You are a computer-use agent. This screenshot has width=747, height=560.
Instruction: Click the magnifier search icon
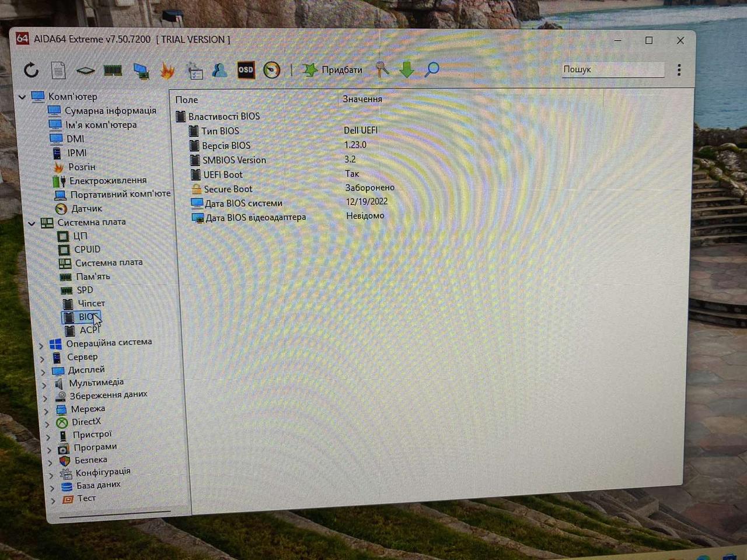[x=432, y=69]
